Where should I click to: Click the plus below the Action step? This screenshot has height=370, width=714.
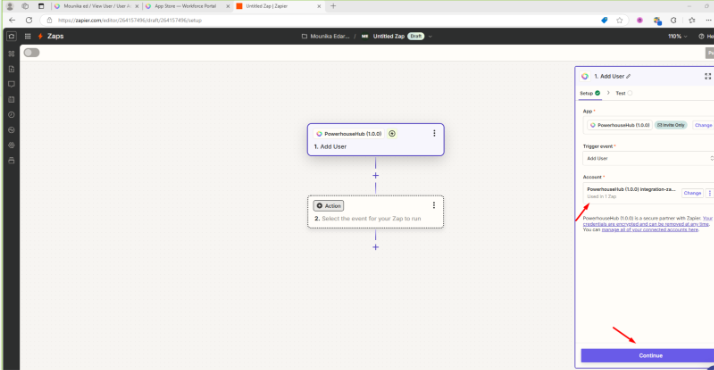point(375,247)
